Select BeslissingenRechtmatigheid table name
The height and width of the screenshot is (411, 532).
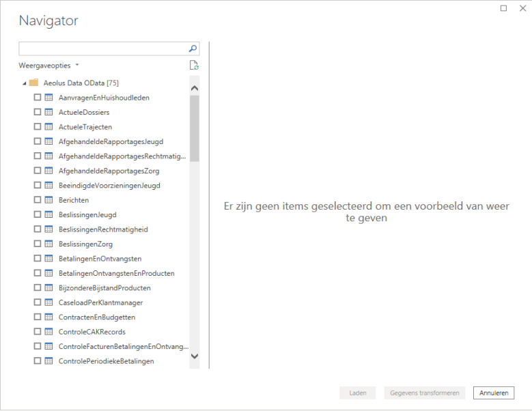pos(103,229)
